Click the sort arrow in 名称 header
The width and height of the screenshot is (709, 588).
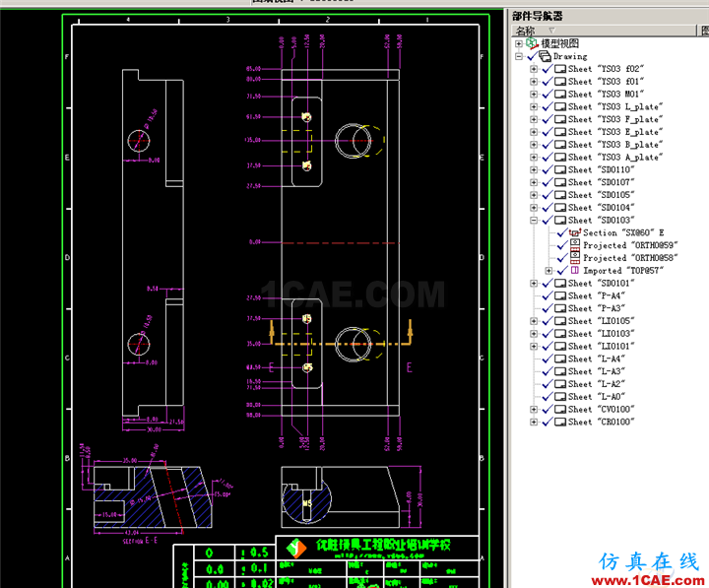[551, 31]
